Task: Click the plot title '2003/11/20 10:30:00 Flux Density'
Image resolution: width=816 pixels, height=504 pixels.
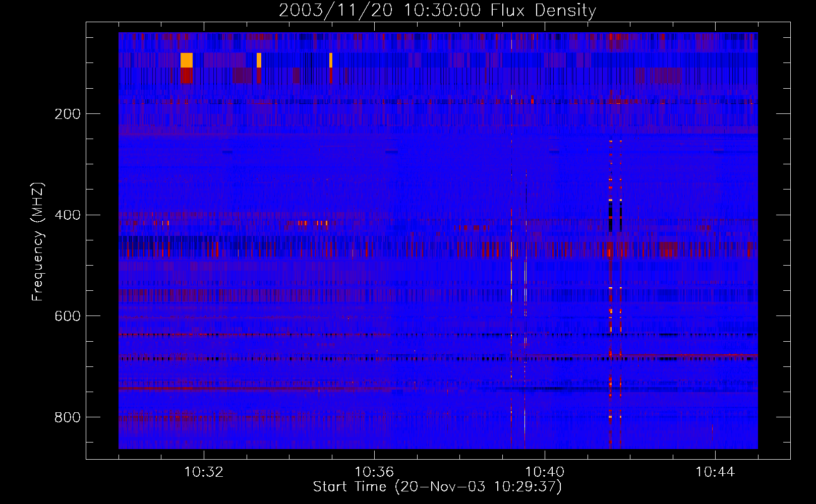Action: coord(438,10)
